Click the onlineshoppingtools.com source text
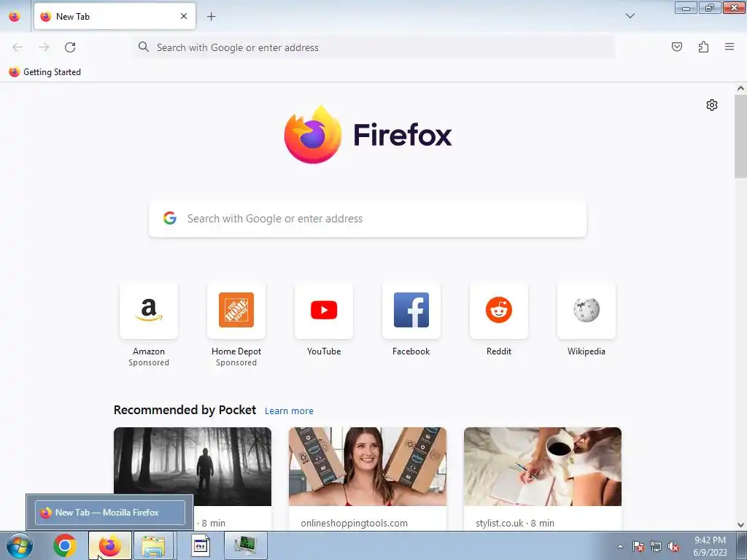The height and width of the screenshot is (560, 747). [x=354, y=524]
